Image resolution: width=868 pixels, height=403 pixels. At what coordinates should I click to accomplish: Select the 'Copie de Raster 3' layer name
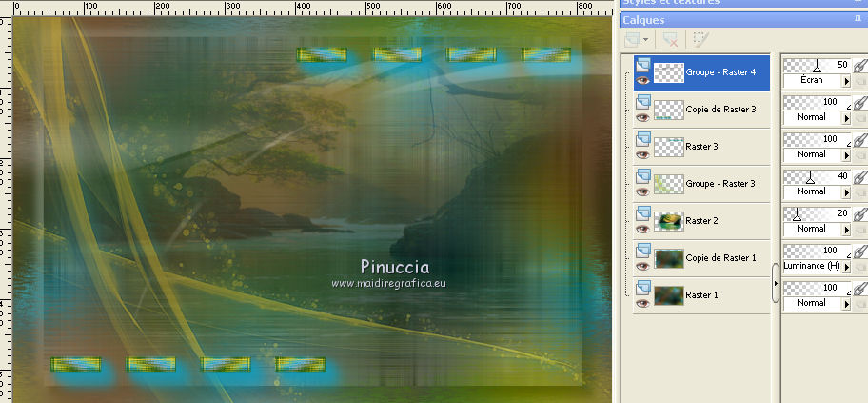tap(720, 110)
